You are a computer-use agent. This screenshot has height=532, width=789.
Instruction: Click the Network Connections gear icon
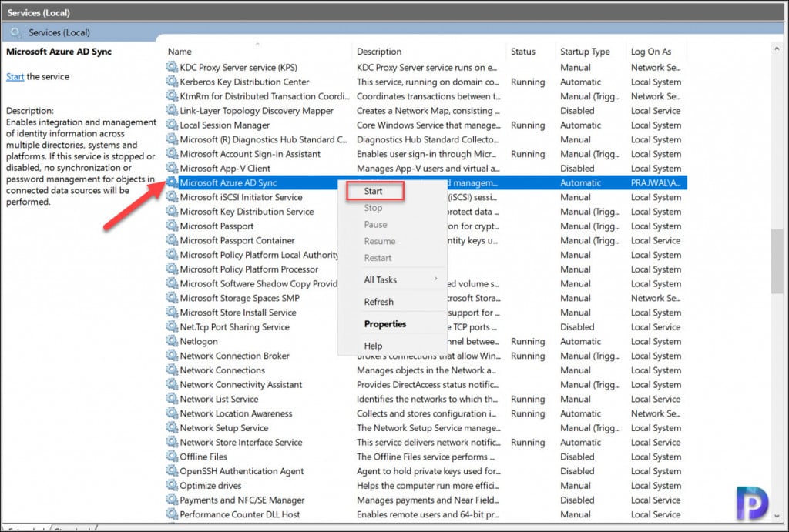click(172, 370)
